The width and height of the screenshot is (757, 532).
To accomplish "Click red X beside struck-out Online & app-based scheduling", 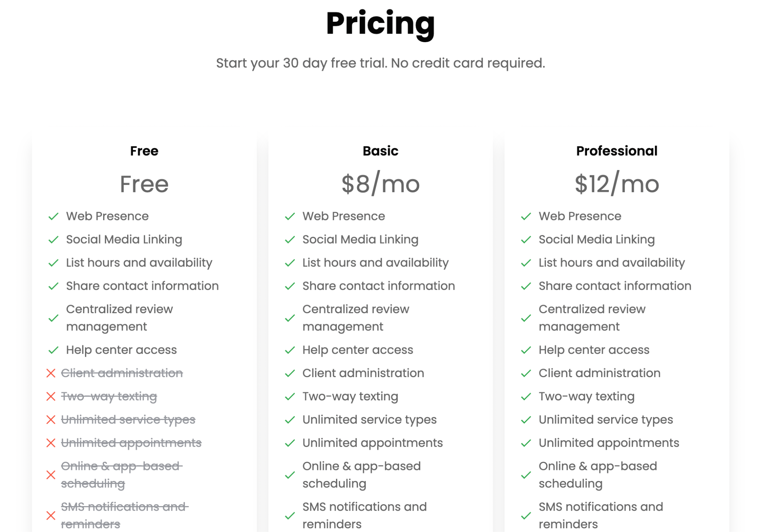I will [51, 475].
